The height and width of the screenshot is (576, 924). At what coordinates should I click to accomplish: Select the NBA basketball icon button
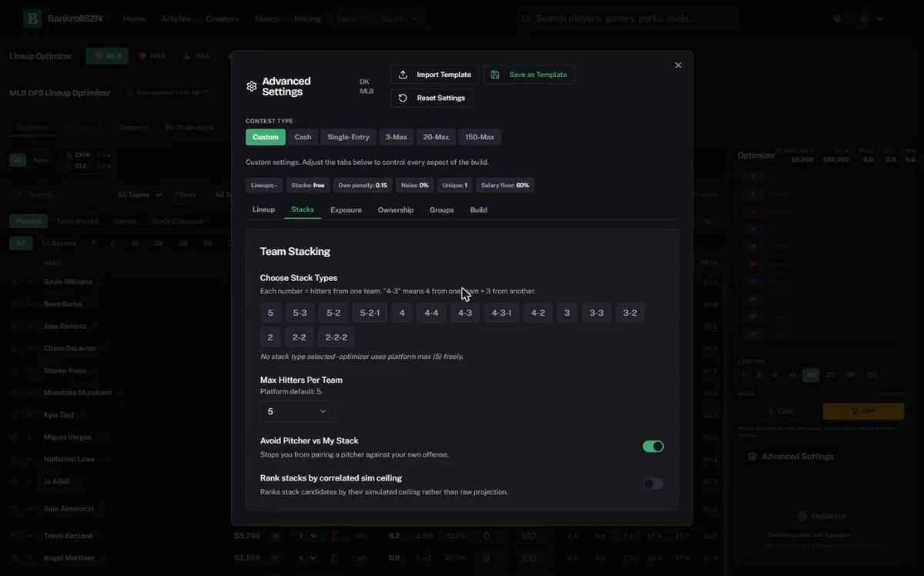pyautogui.click(x=152, y=56)
